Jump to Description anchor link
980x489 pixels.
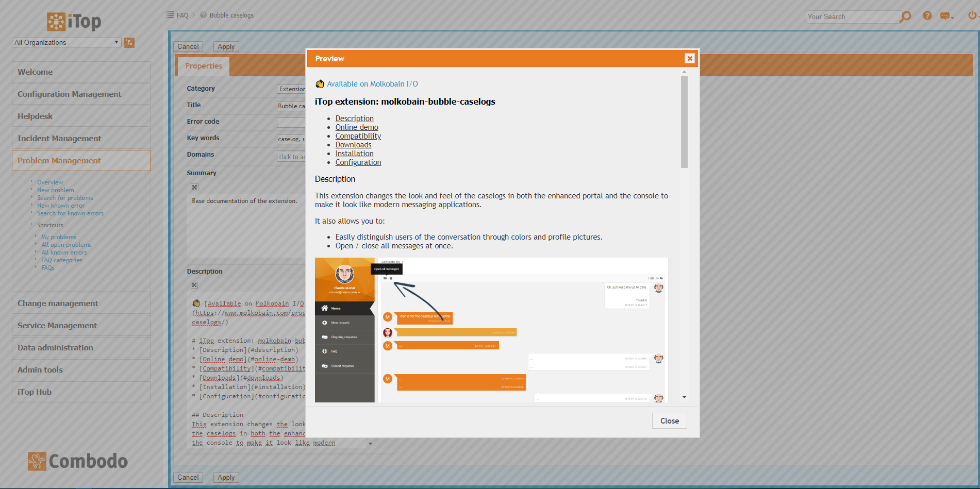pyautogui.click(x=354, y=119)
